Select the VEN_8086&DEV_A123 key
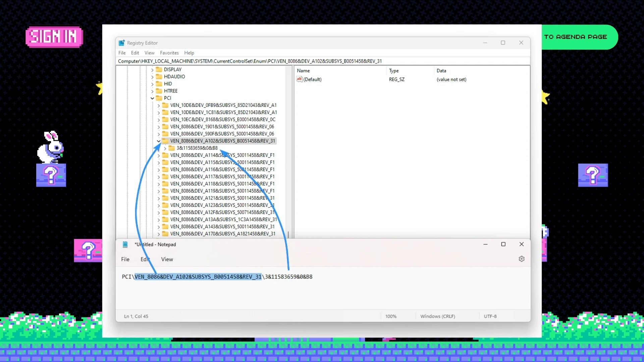644x362 pixels. 222,205
